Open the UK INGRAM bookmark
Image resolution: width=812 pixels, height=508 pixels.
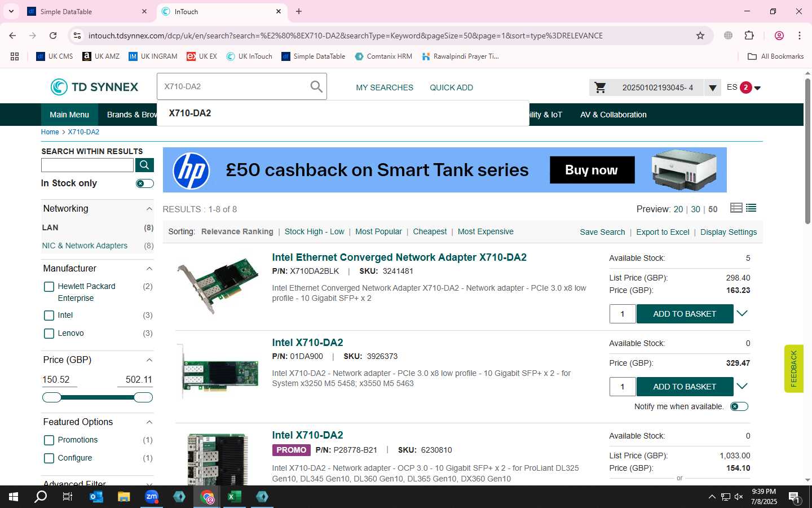[153, 56]
